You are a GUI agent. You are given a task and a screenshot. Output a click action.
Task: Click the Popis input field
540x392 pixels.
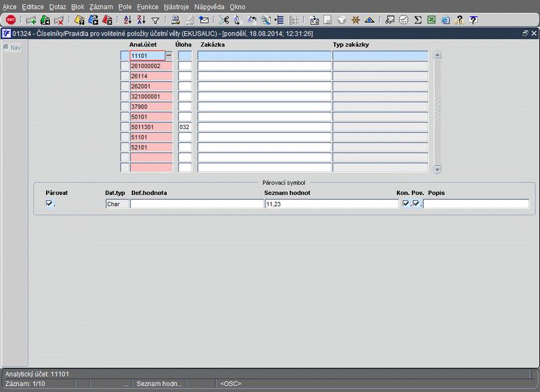click(477, 204)
